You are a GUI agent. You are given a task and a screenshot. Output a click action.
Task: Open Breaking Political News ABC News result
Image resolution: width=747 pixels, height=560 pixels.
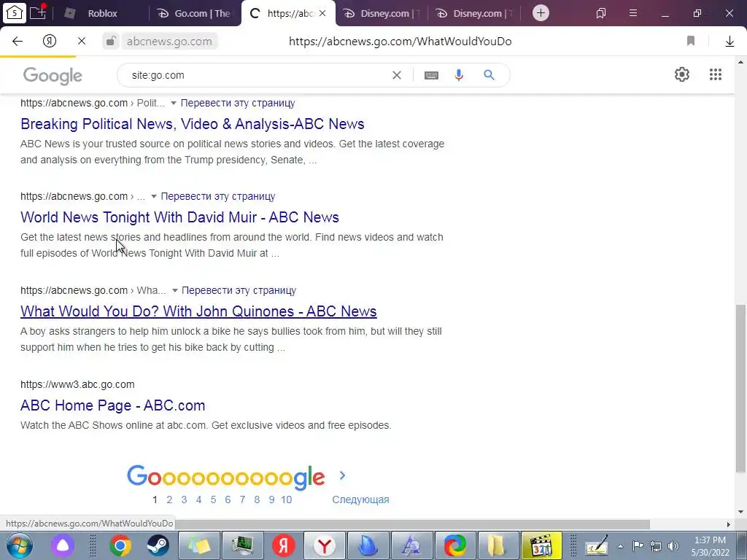[x=193, y=124]
